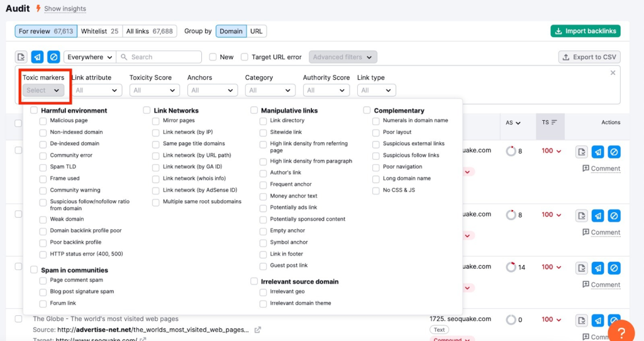Switch to the Whitelist tab
644x341 pixels.
(99, 31)
